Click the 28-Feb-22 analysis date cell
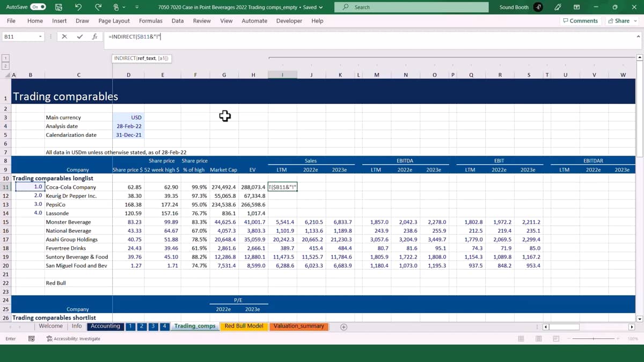Screen dimensions: 644x362 tap(128, 126)
